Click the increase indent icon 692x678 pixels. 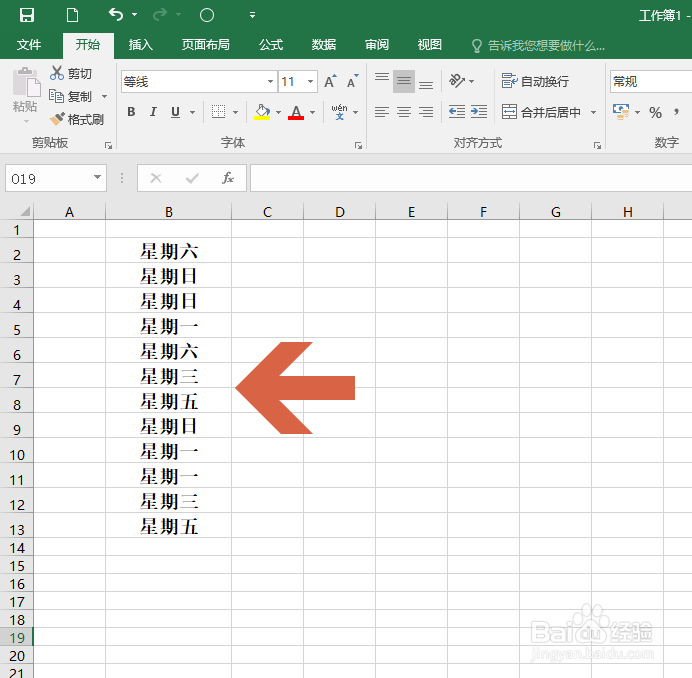479,112
